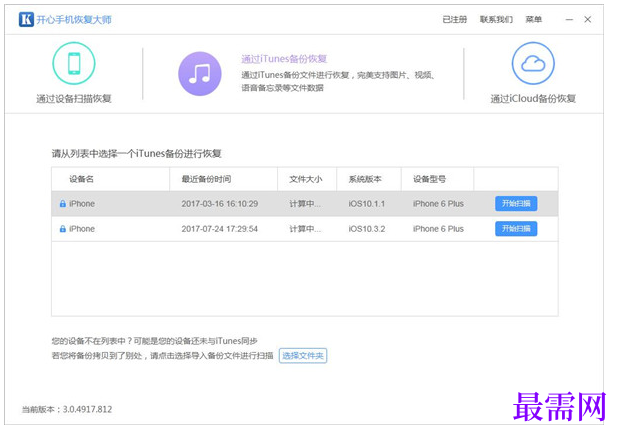The height and width of the screenshot is (438, 625).
Task: Select the iCloud backup cloud icon
Action: pyautogui.click(x=533, y=63)
